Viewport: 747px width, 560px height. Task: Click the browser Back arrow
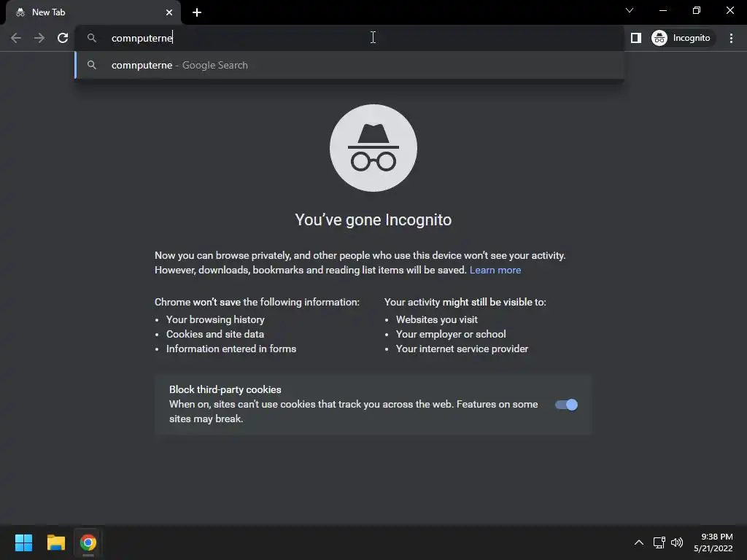pyautogui.click(x=16, y=38)
